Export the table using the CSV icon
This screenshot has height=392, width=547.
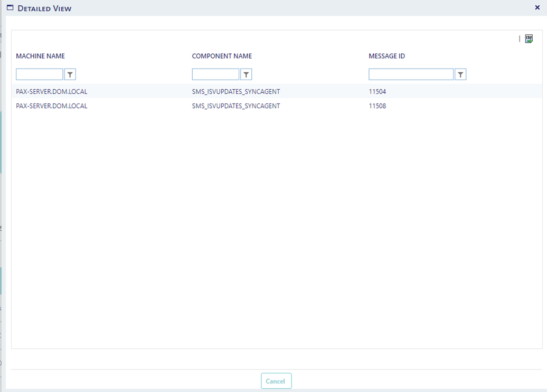[x=529, y=39]
